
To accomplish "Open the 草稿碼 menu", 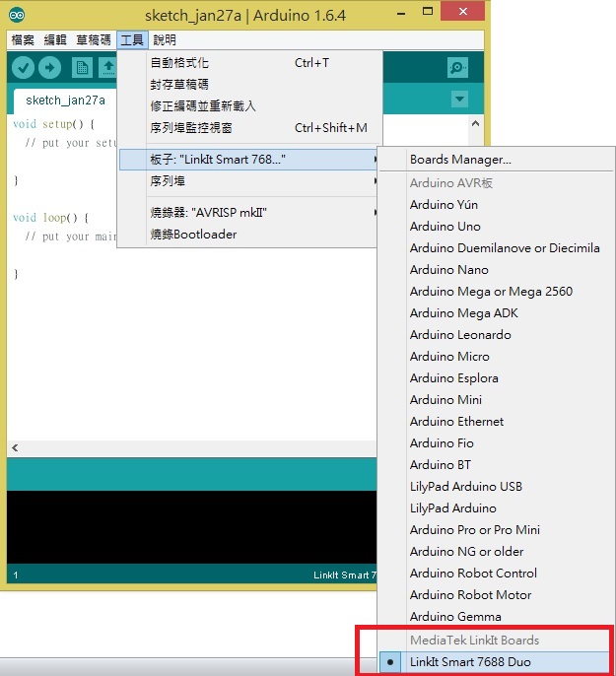I will (94, 40).
